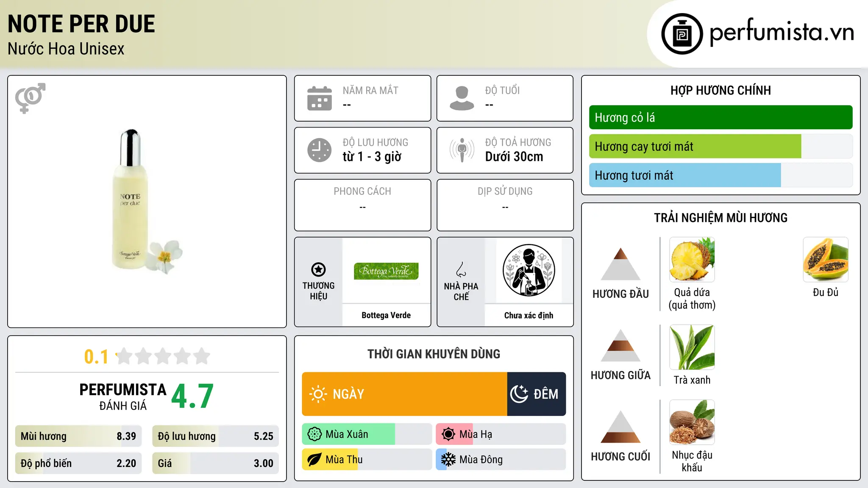Click the unisex gender symbol icon
Image resolution: width=868 pixels, height=488 pixels.
[30, 98]
